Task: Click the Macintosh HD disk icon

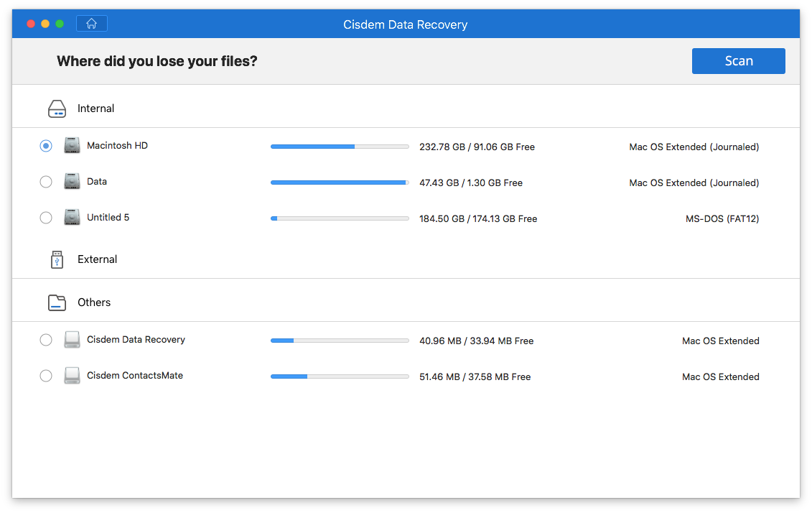Action: [72, 146]
